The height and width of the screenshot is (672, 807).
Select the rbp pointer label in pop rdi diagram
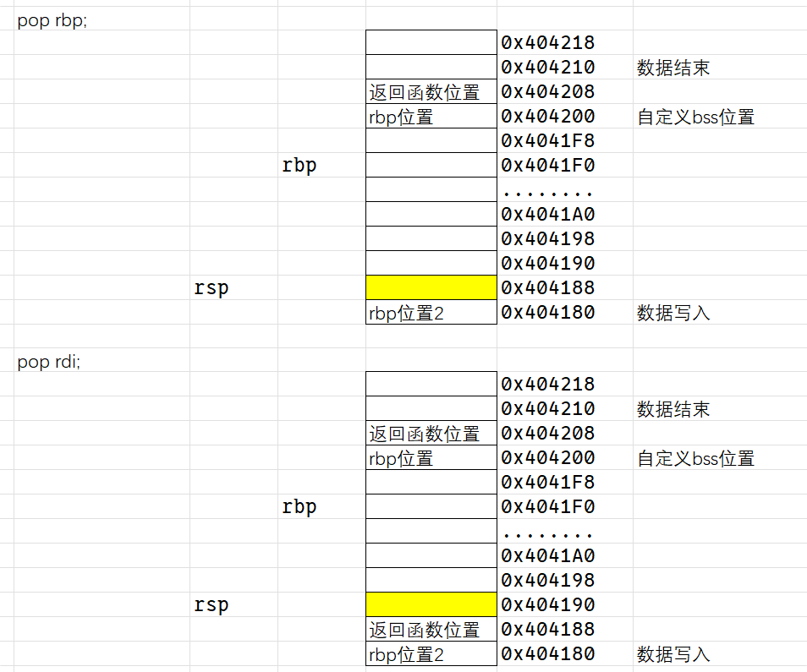pyautogui.click(x=299, y=507)
